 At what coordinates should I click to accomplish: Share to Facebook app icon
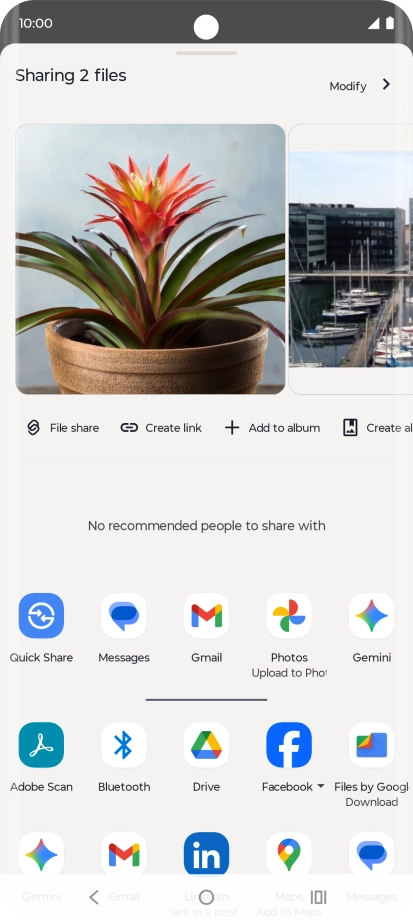tap(289, 745)
